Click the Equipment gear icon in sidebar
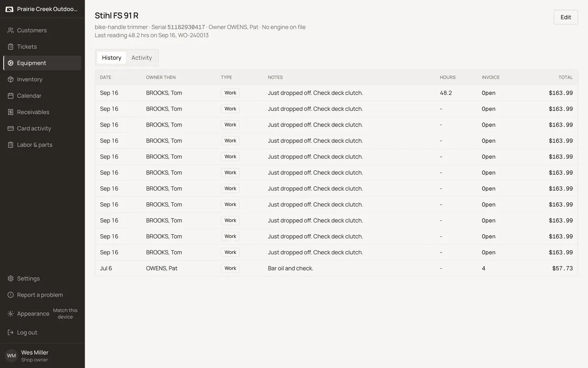588x368 pixels. [11, 63]
